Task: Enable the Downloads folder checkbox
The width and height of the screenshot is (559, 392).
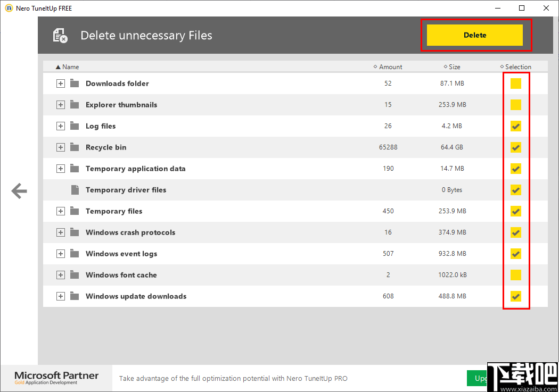Action: [x=515, y=84]
